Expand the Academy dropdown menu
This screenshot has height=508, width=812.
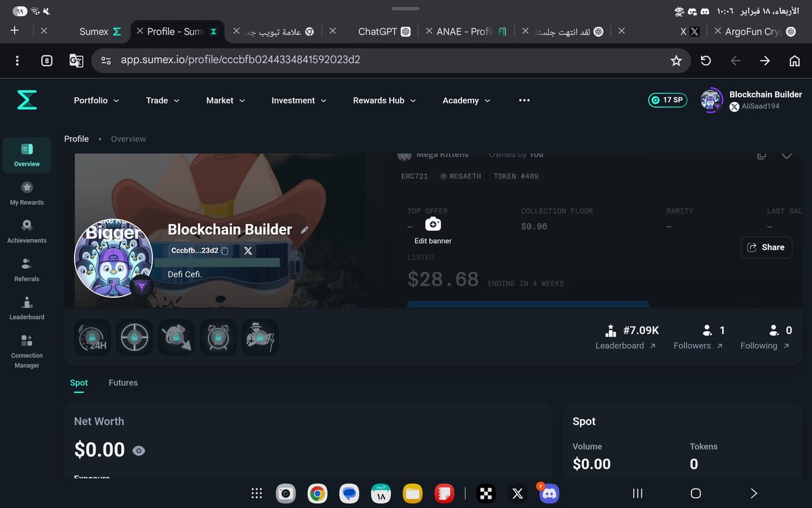click(466, 100)
